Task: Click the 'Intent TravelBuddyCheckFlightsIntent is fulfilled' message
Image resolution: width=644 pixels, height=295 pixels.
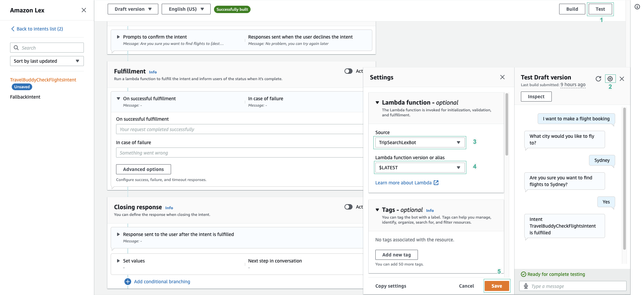Action: click(x=565, y=226)
